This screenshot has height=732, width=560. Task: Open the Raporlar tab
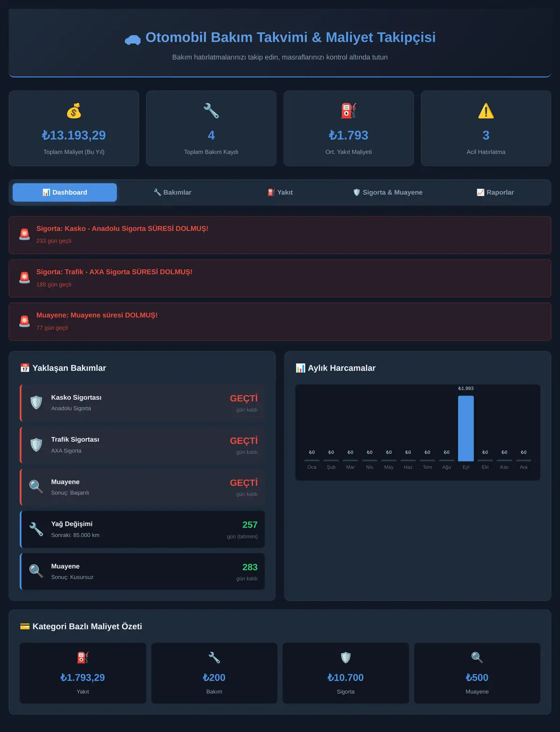pos(495,192)
